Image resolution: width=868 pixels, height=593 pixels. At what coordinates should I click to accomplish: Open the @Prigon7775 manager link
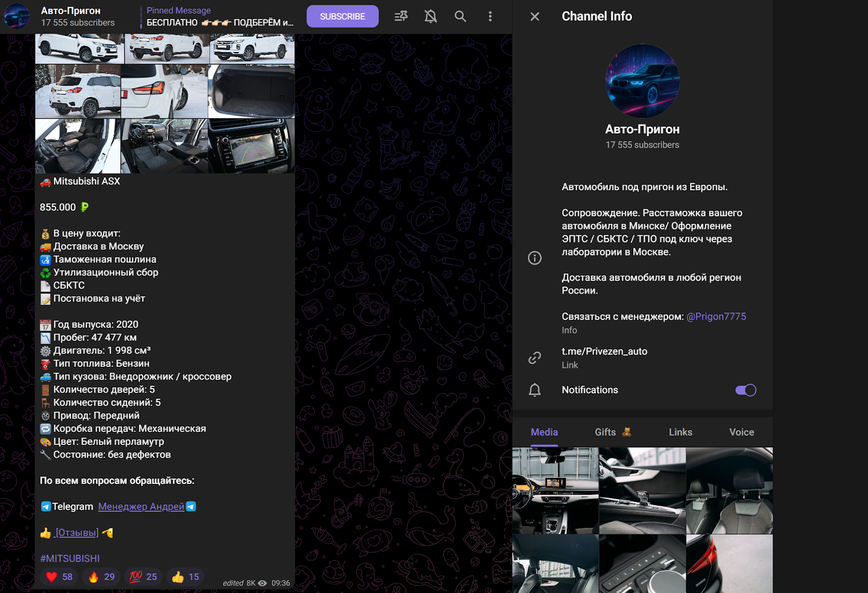pos(717,316)
